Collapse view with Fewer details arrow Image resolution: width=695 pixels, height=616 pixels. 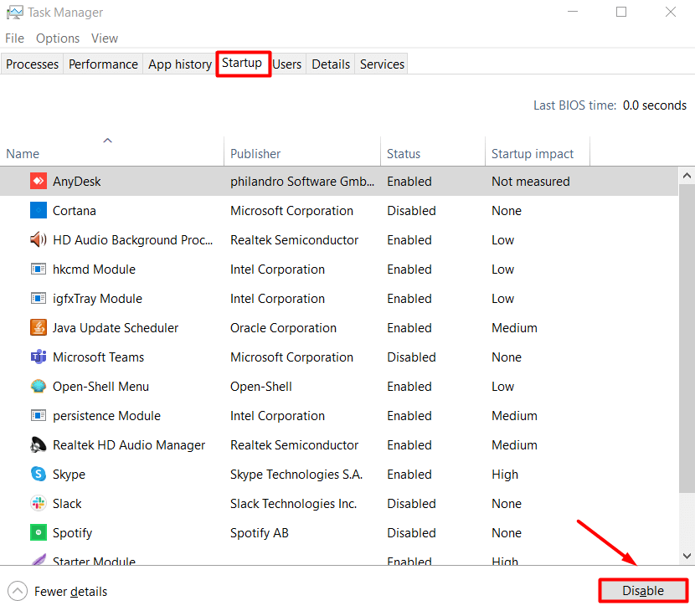point(18,591)
